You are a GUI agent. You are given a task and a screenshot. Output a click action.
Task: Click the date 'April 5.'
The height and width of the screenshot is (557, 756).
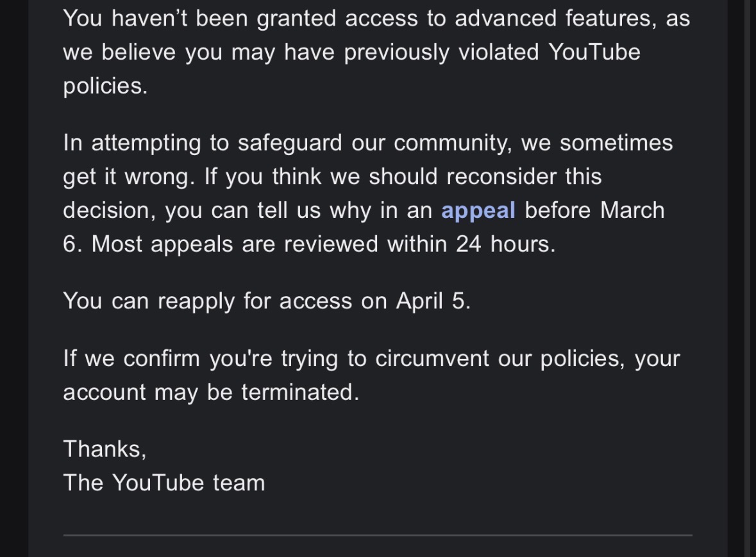coord(433,302)
